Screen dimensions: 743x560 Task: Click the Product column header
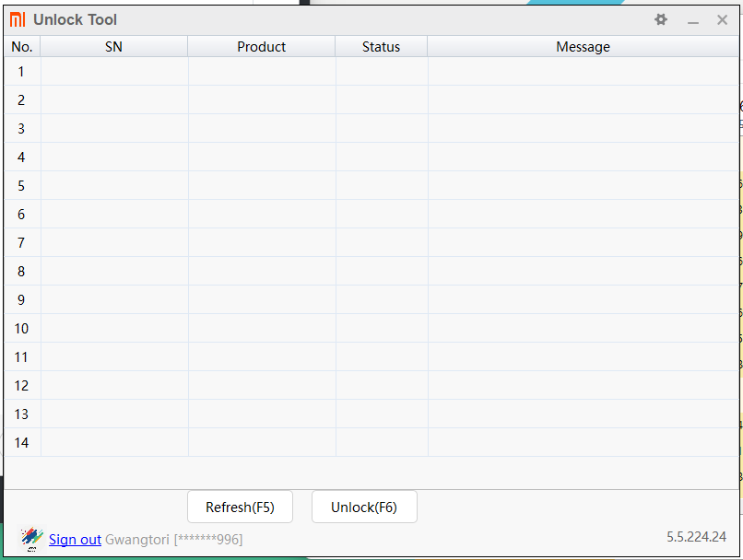(262, 46)
